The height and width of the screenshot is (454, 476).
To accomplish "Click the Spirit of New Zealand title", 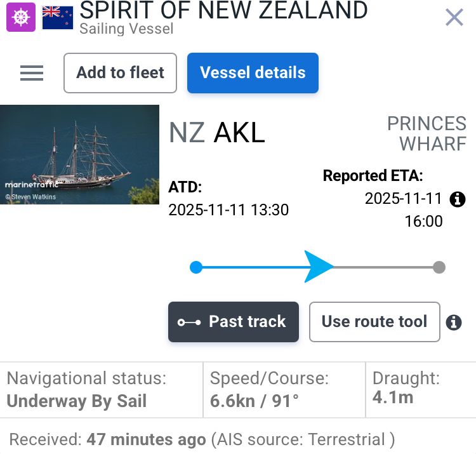I will coord(223,10).
